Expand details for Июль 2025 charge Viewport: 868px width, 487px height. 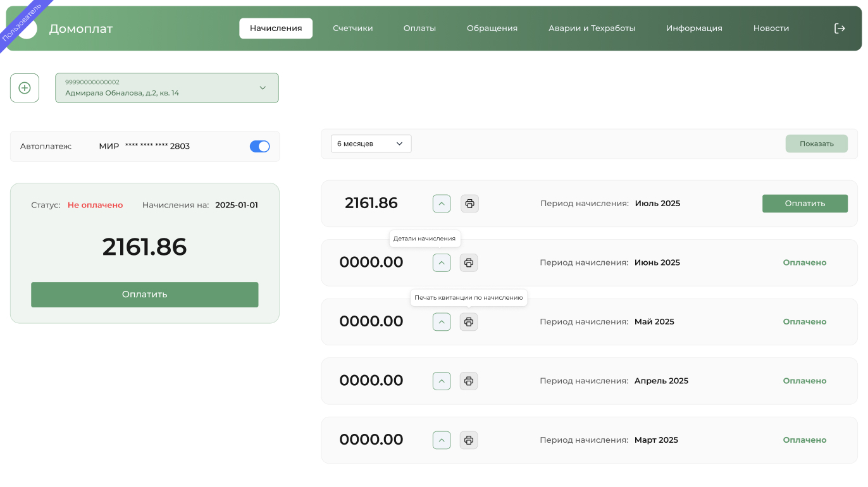442,204
